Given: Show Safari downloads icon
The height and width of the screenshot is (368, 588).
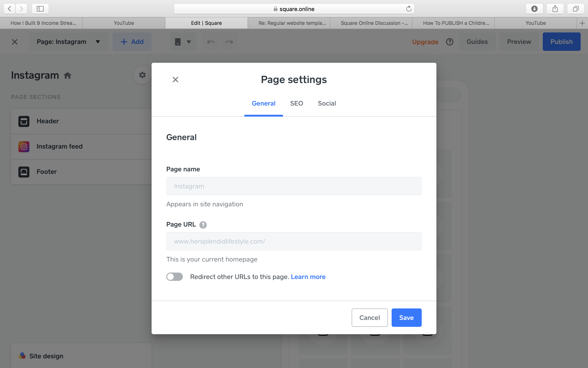Looking at the screenshot, I should click(534, 9).
